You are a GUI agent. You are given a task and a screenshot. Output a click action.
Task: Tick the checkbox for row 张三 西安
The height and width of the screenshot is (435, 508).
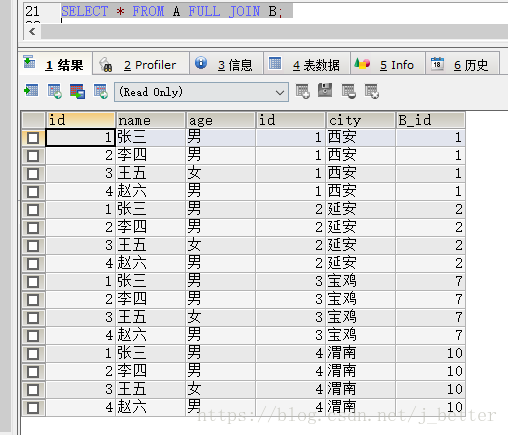coord(33,138)
